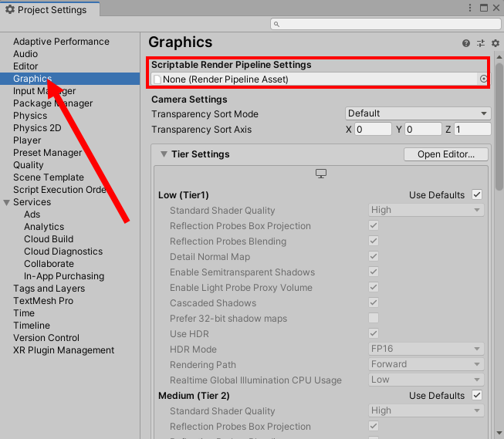Screen dimensions: 504x439
Task: Click the search magnifier icon
Action: coord(276,24)
